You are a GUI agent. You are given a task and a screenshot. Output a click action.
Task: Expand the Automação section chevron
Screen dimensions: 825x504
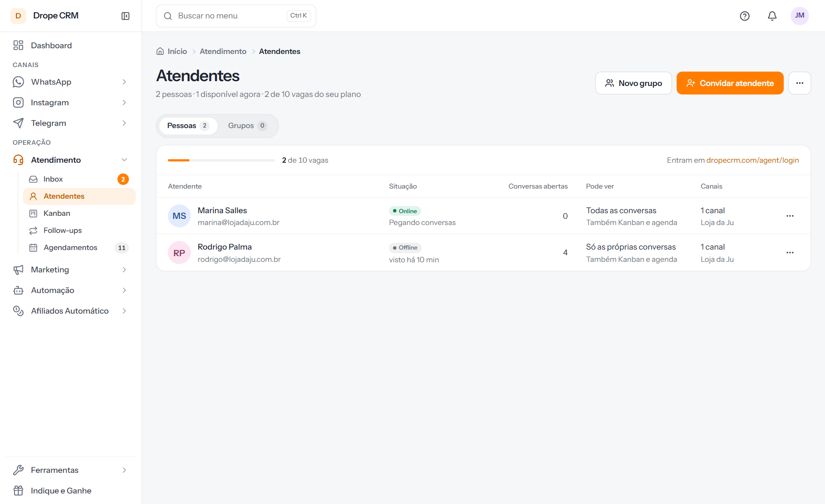pos(124,290)
